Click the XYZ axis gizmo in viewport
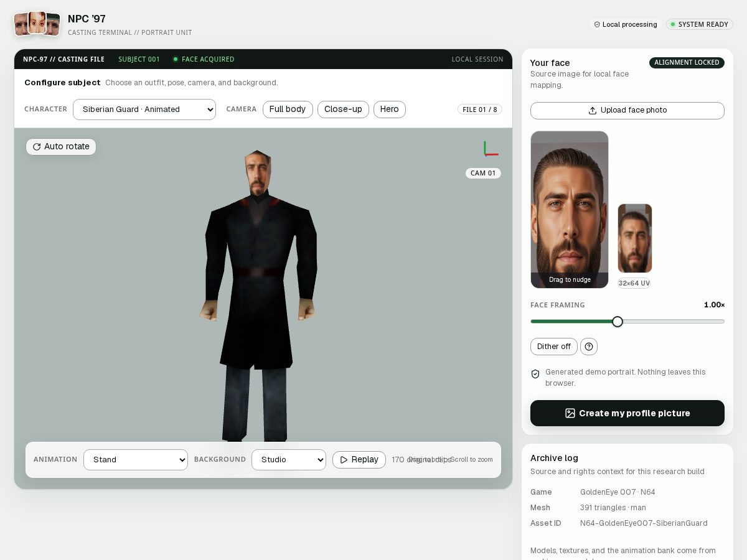The image size is (747, 560). pyautogui.click(x=491, y=149)
